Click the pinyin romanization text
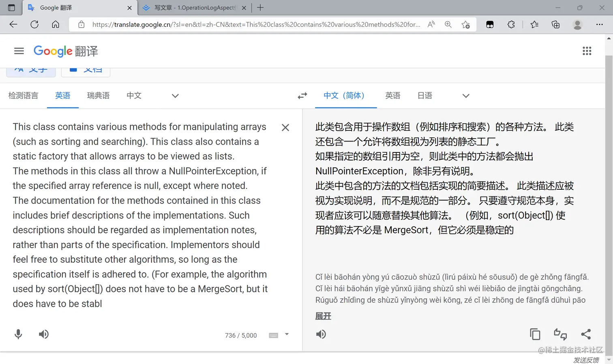Image resolution: width=613 pixels, height=364 pixels. click(452, 288)
